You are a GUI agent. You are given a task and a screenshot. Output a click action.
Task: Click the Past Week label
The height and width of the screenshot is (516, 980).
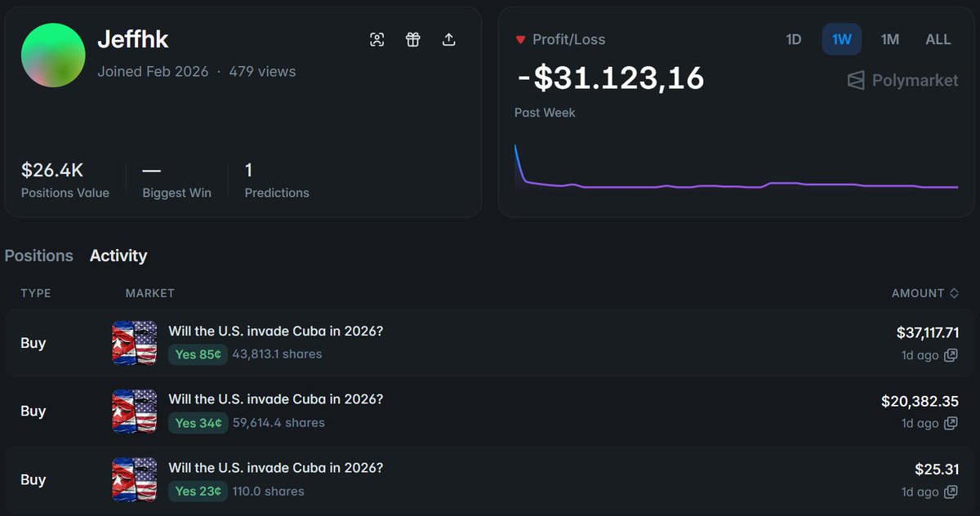coord(545,113)
